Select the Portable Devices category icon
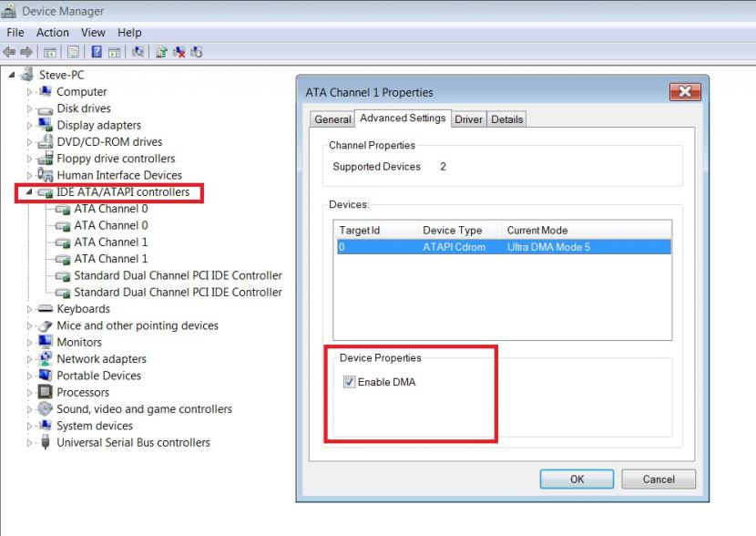The width and height of the screenshot is (756, 536). (x=46, y=375)
